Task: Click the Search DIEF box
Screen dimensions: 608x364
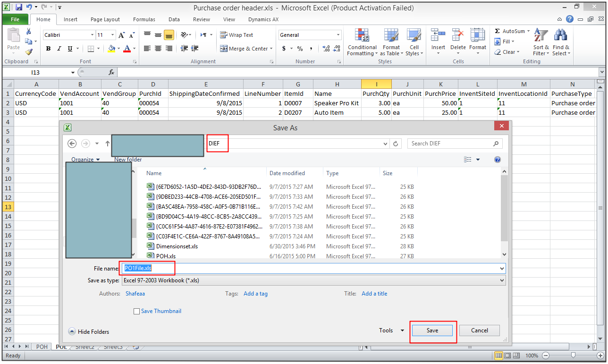Action: tap(455, 144)
